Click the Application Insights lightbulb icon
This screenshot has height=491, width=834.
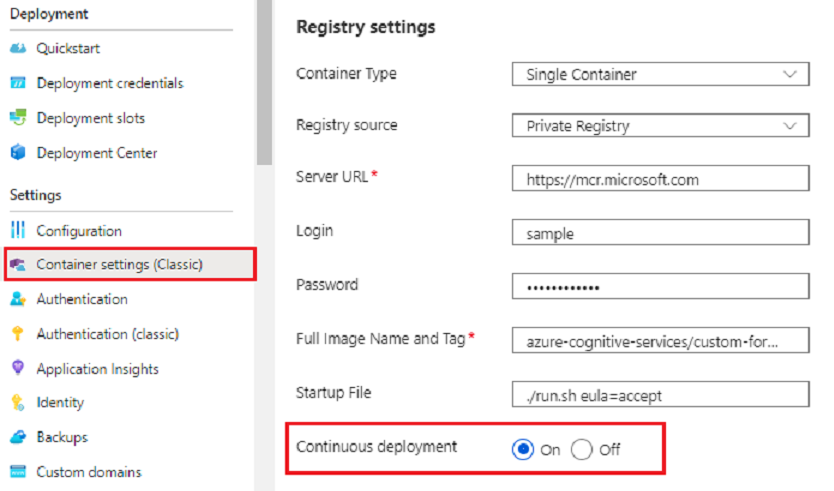(x=17, y=369)
